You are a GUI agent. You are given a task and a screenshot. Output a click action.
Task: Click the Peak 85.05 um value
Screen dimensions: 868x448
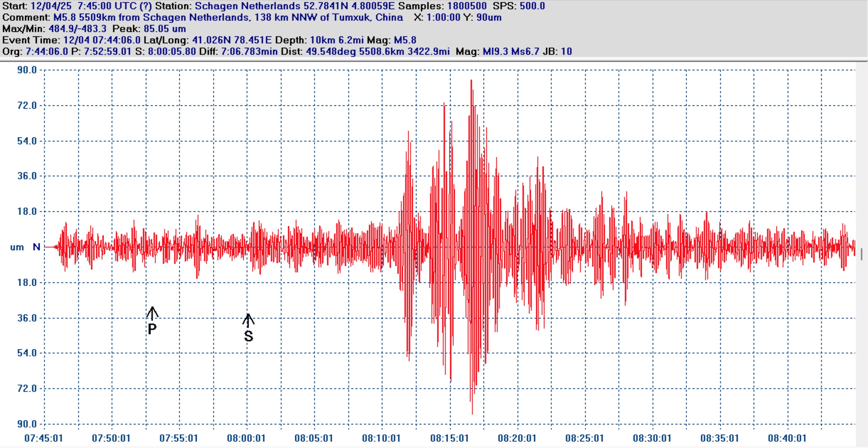165,29
